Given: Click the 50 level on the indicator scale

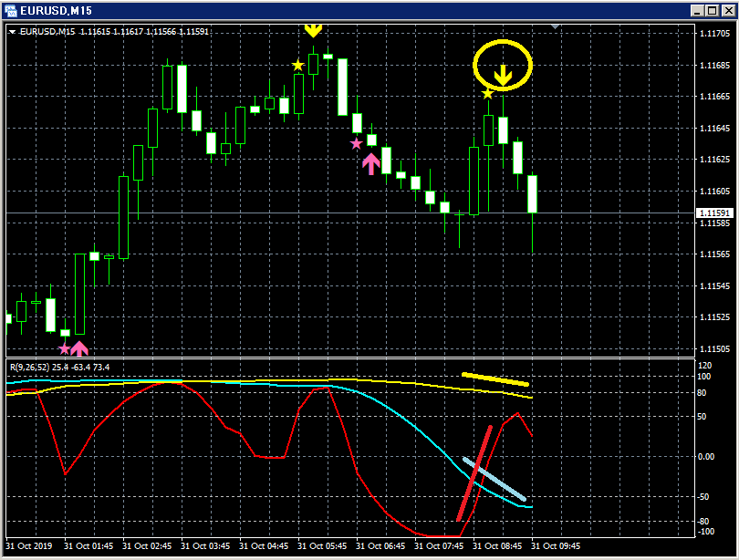Looking at the screenshot, I should pos(702,416).
